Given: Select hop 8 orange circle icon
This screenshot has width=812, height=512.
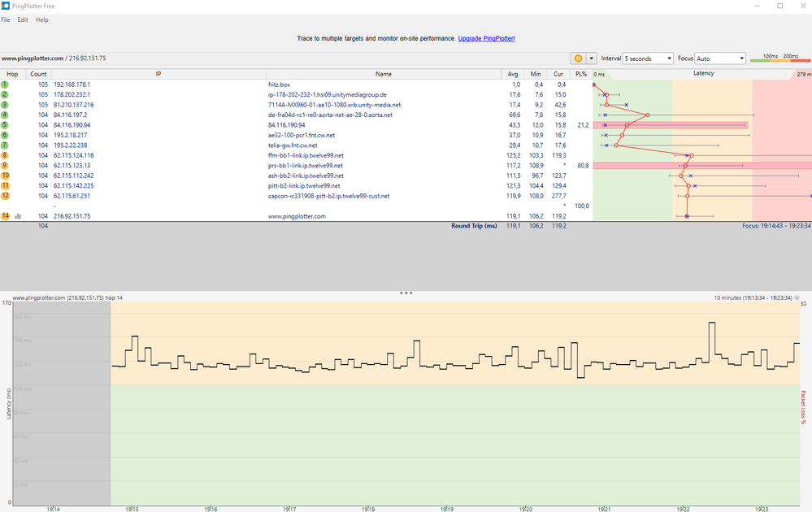Looking at the screenshot, I should [x=5, y=155].
